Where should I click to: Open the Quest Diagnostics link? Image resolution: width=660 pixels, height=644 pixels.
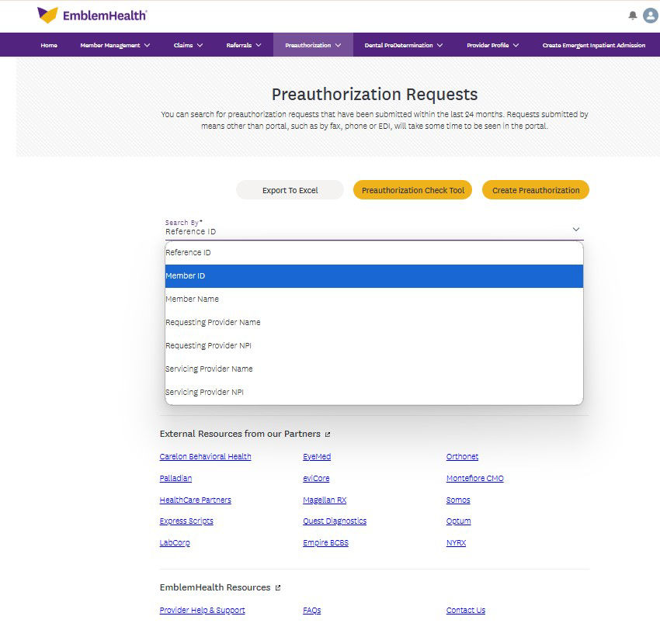tap(335, 521)
